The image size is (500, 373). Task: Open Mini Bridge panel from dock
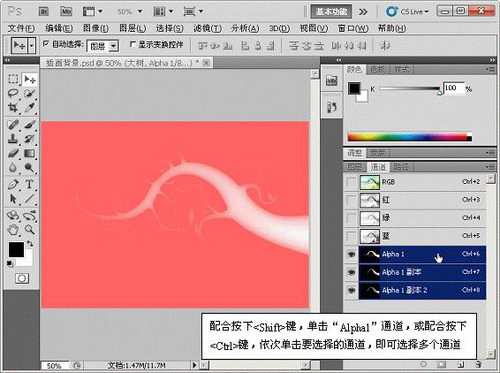tap(331, 80)
